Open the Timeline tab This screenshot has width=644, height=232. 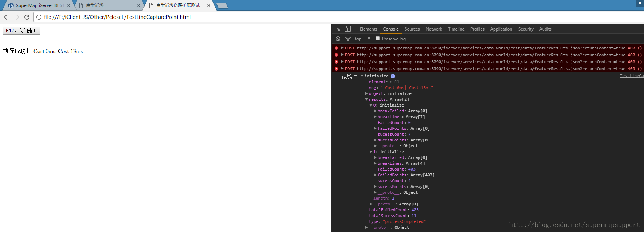[456, 29]
